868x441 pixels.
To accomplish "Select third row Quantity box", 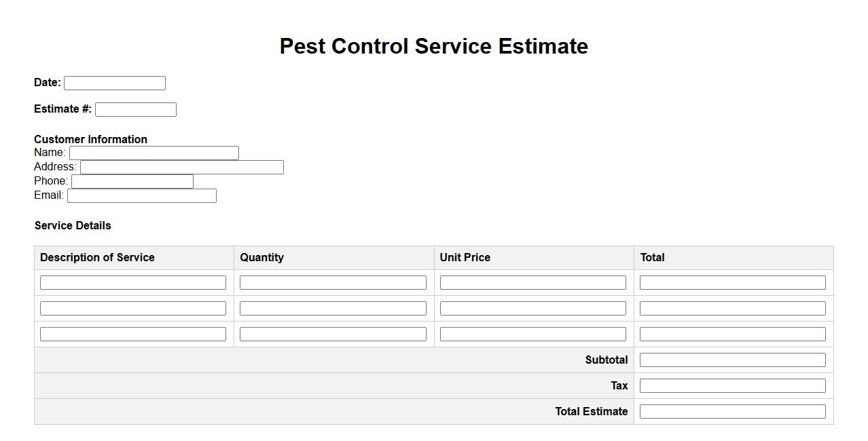I will pos(333,334).
